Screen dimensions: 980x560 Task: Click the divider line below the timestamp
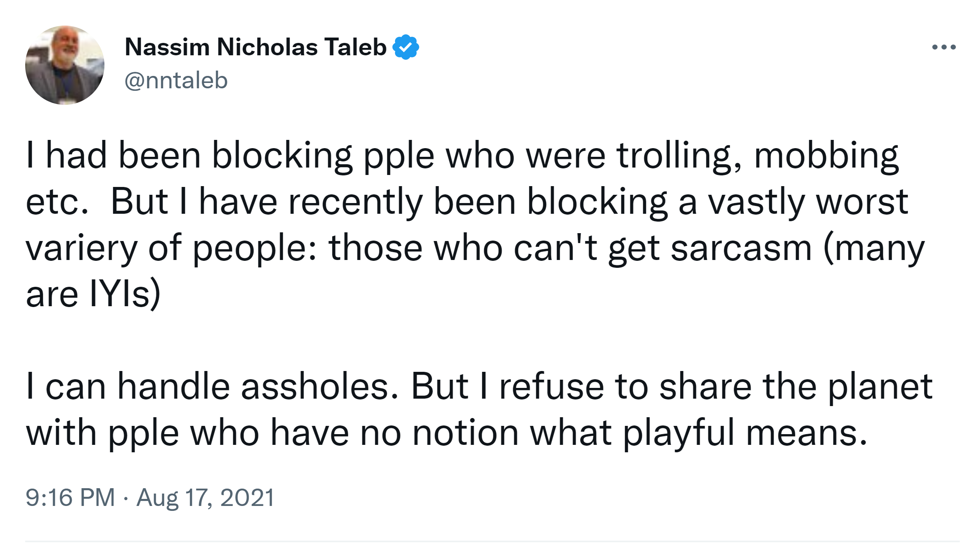click(x=491, y=541)
